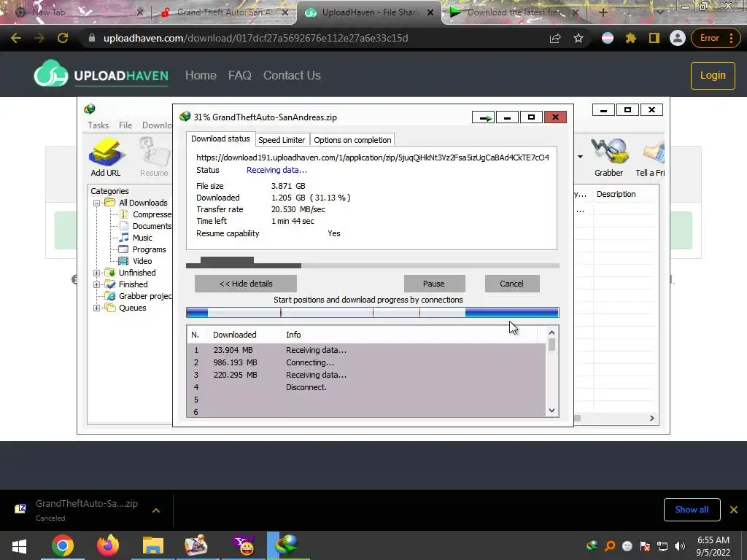Open the Contact Us link
Image resolution: width=747 pixels, height=560 pixels.
(292, 75)
